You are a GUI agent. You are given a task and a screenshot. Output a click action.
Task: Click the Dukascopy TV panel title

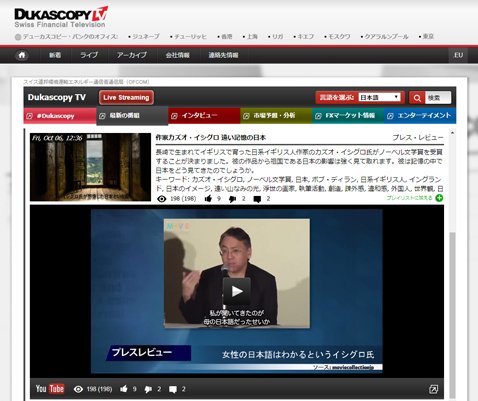coord(57,97)
